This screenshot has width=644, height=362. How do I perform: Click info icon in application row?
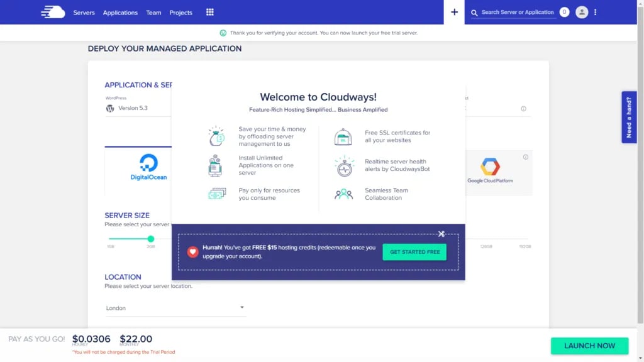coord(523,109)
